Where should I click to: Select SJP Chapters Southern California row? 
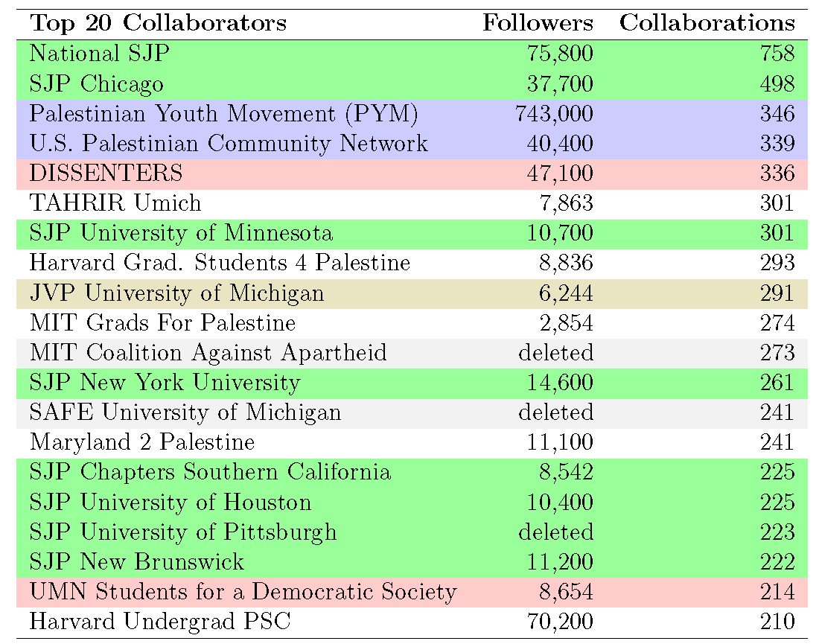210,472
